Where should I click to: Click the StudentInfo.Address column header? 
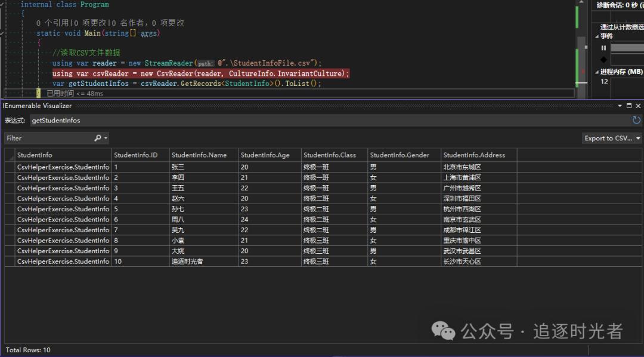[x=474, y=155]
